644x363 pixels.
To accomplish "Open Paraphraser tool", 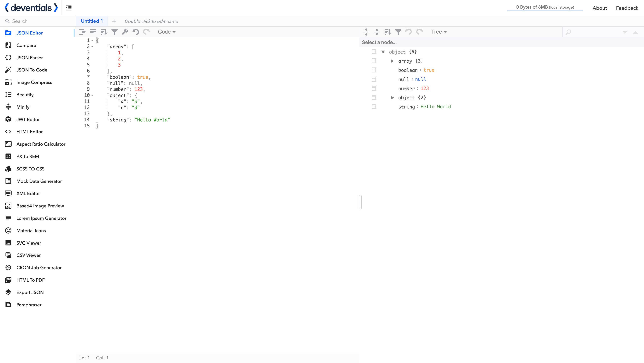I will pyautogui.click(x=38, y=305).
